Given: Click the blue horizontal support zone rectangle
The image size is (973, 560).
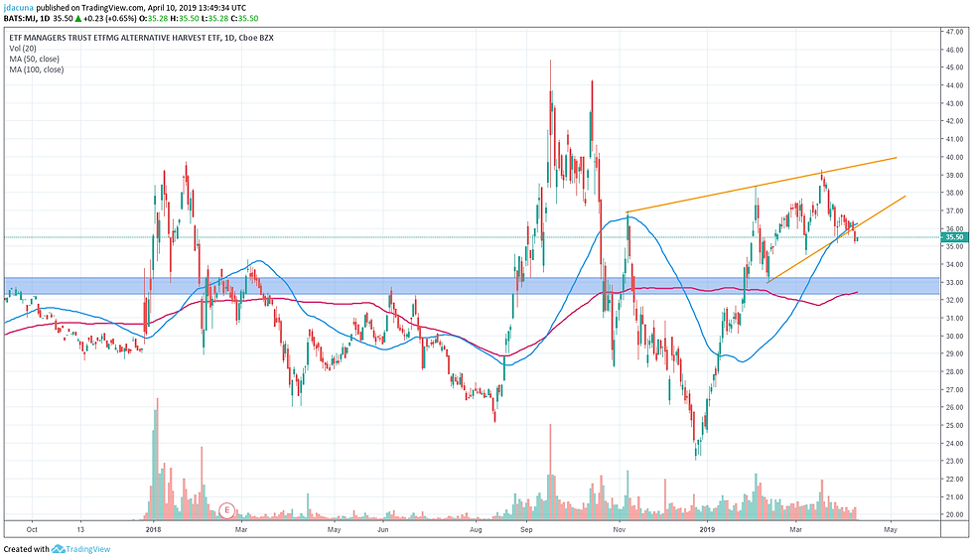Looking at the screenshot, I should click(472, 286).
